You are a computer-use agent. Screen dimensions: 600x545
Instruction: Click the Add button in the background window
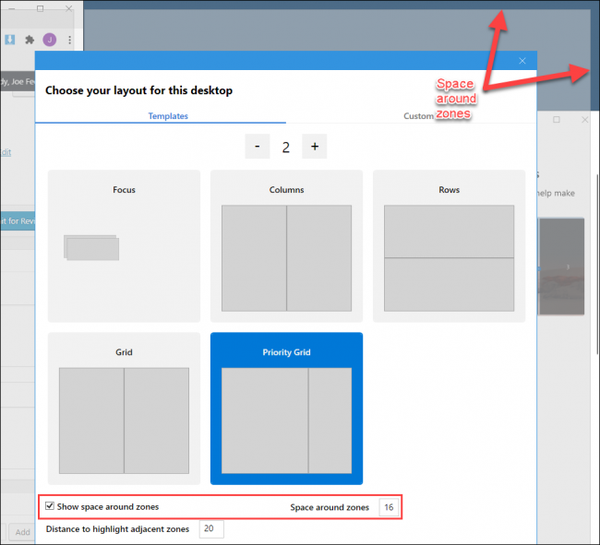click(x=20, y=532)
